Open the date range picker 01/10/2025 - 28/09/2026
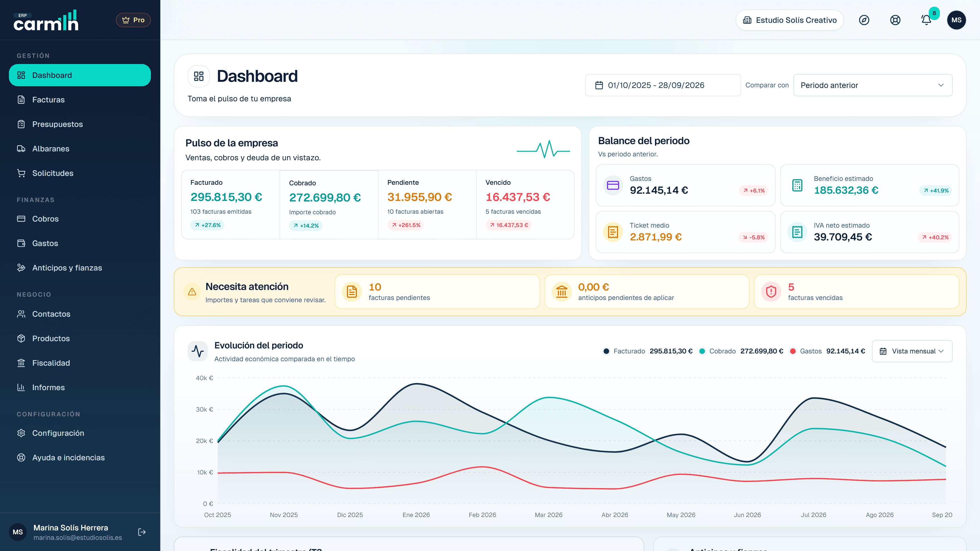The image size is (980, 551). tap(663, 85)
